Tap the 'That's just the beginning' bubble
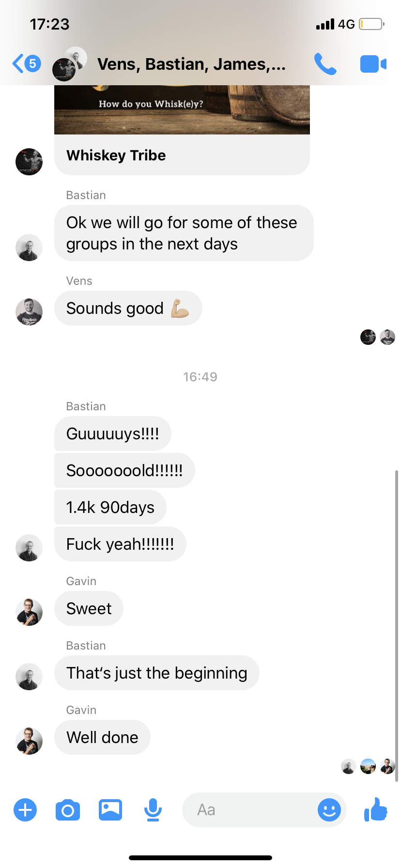The width and height of the screenshot is (401, 868). pyautogui.click(x=157, y=673)
